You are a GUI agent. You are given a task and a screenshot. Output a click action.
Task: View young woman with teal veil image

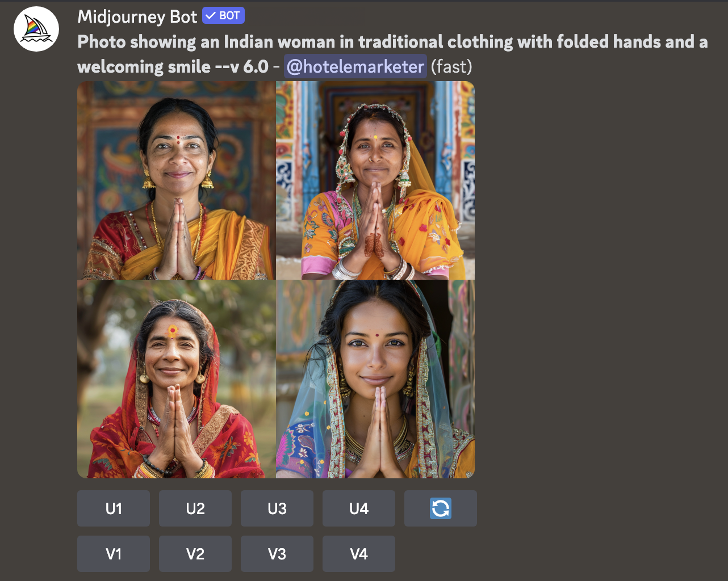coord(375,379)
